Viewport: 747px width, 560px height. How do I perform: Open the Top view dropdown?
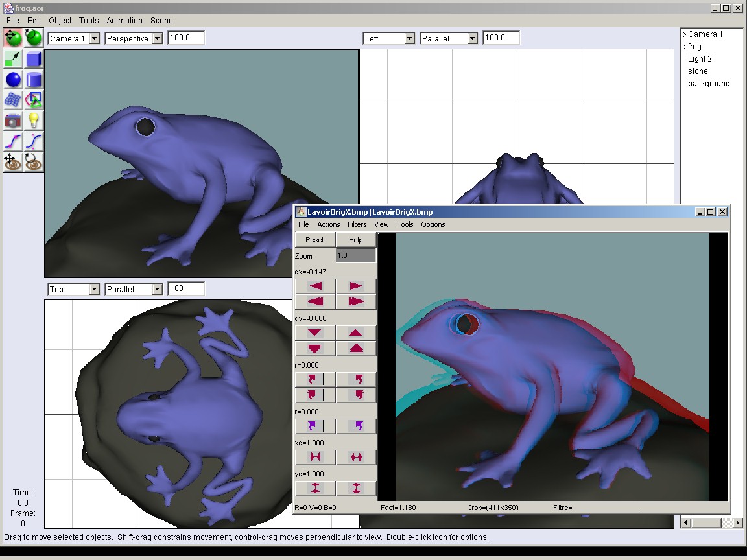coord(74,289)
